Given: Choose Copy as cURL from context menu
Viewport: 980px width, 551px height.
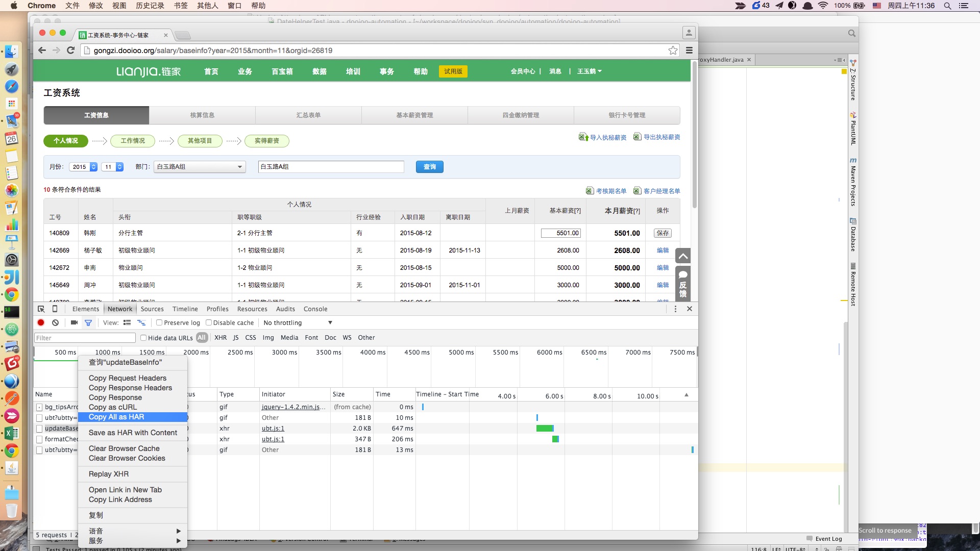Looking at the screenshot, I should point(133,407).
